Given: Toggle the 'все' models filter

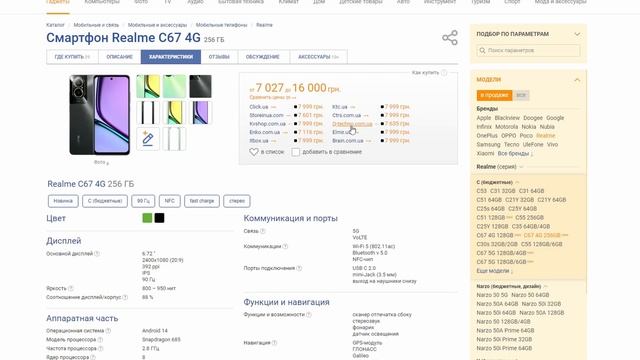Looking at the screenshot, I should (x=521, y=96).
